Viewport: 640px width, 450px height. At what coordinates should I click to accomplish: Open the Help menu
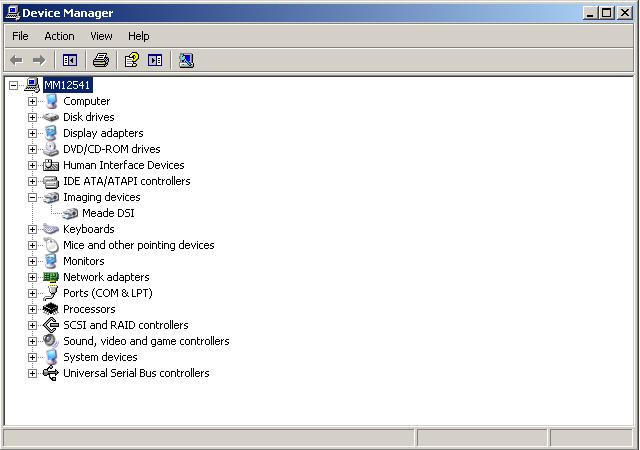138,36
